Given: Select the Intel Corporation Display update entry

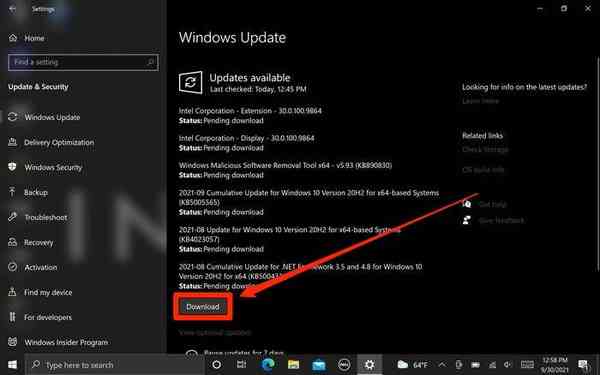Looking at the screenshot, I should pos(246,143).
